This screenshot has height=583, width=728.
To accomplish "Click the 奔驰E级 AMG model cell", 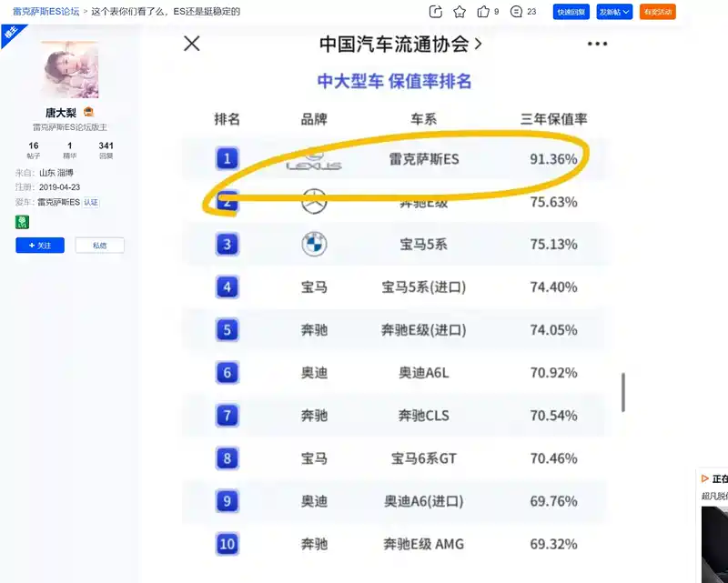I will tap(423, 544).
